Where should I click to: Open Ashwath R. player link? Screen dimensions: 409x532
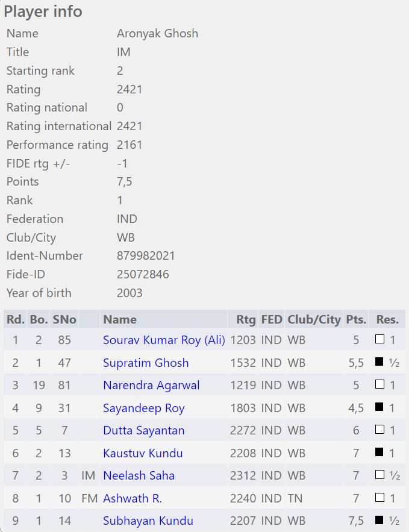[133, 498]
